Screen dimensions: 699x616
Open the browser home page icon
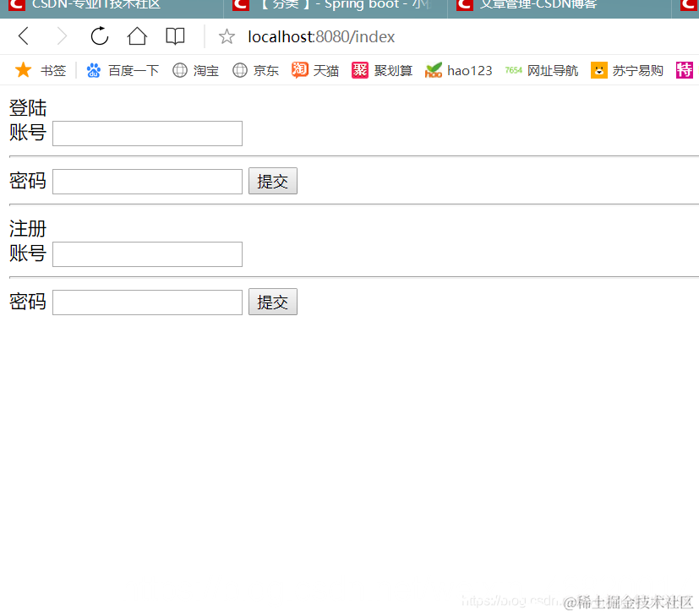(x=137, y=36)
